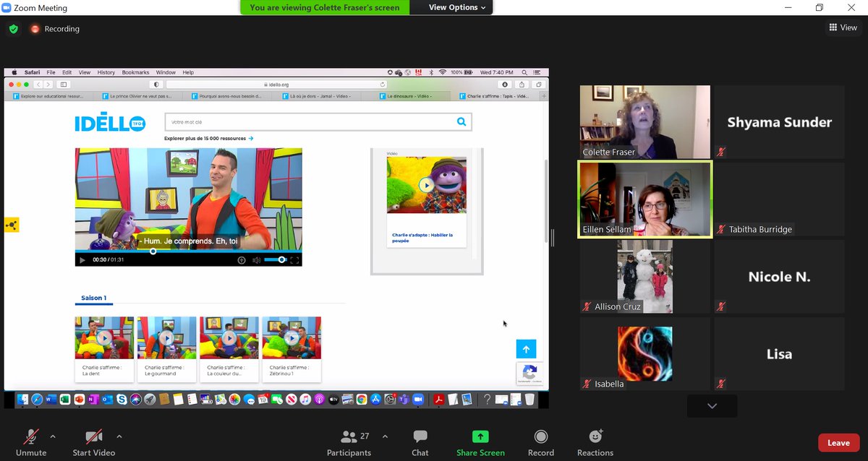
Task: Open the Participants panel
Action: (349, 442)
